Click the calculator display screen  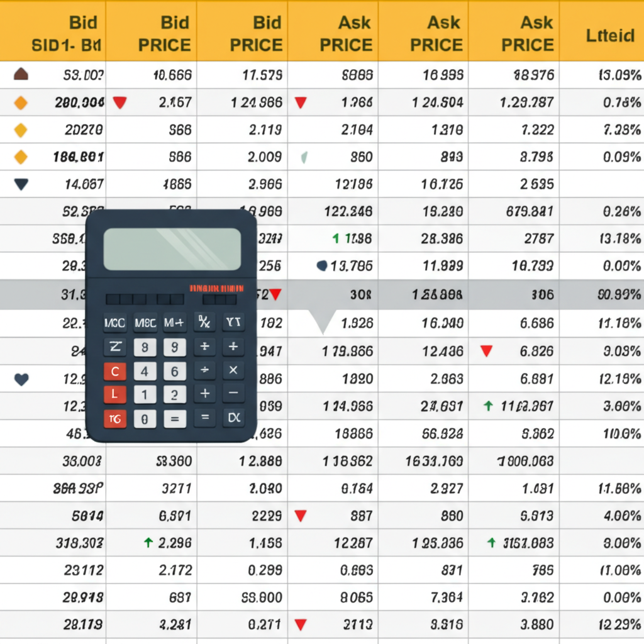pos(172,249)
